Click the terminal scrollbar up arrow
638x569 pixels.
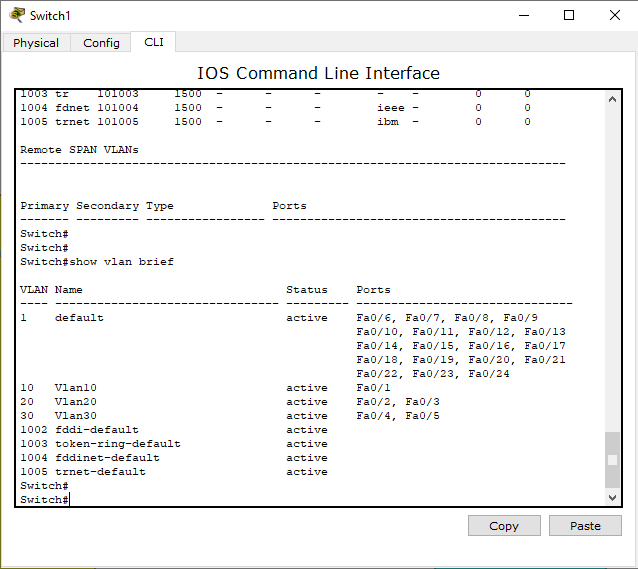point(612,99)
